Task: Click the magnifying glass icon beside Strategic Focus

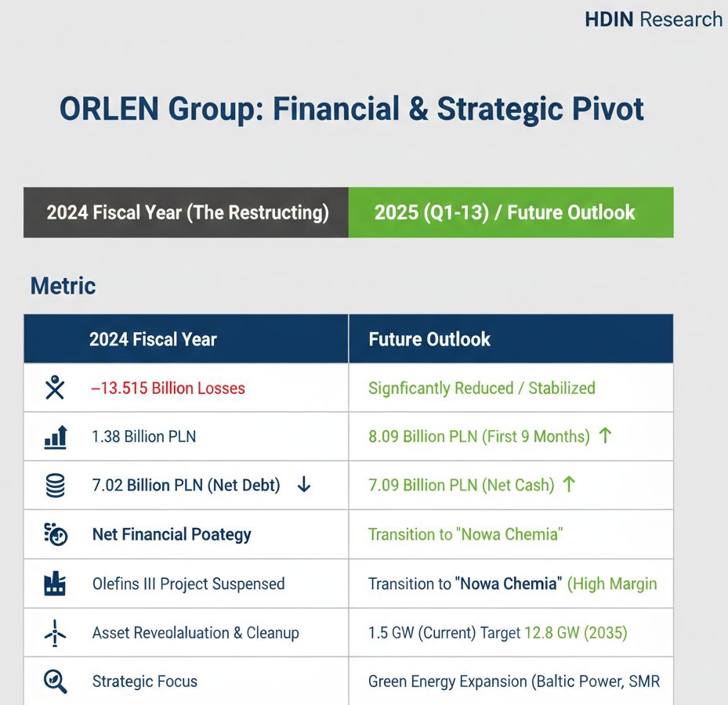Action: pyautogui.click(x=56, y=681)
